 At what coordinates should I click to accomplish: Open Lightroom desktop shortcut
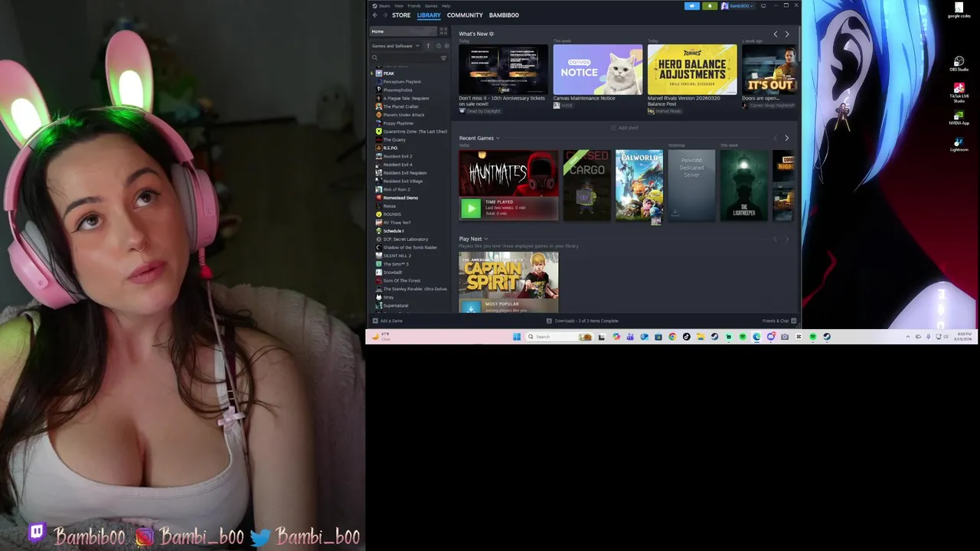click(x=959, y=144)
